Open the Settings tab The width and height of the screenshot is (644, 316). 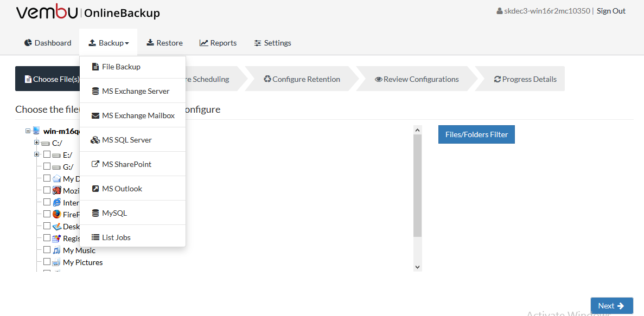tap(273, 43)
